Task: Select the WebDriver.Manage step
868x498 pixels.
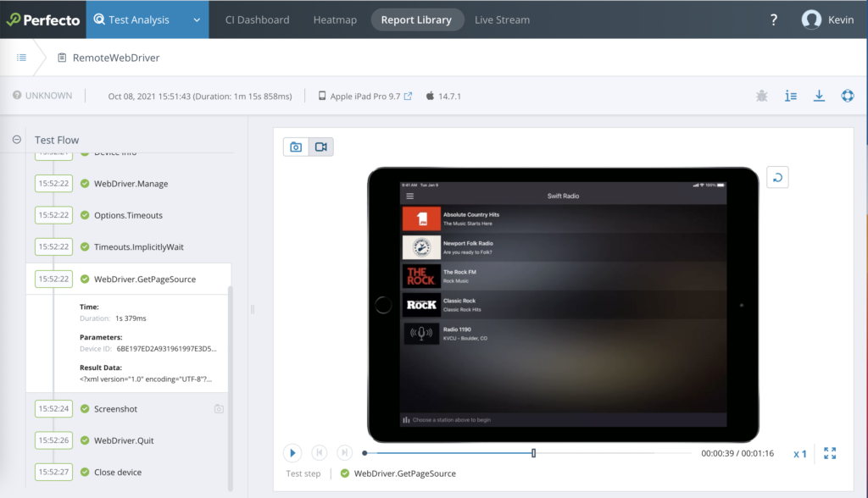Action: pyautogui.click(x=131, y=184)
